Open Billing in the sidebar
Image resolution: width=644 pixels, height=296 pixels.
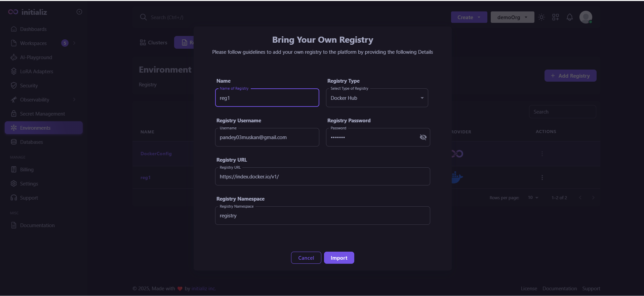point(44,170)
